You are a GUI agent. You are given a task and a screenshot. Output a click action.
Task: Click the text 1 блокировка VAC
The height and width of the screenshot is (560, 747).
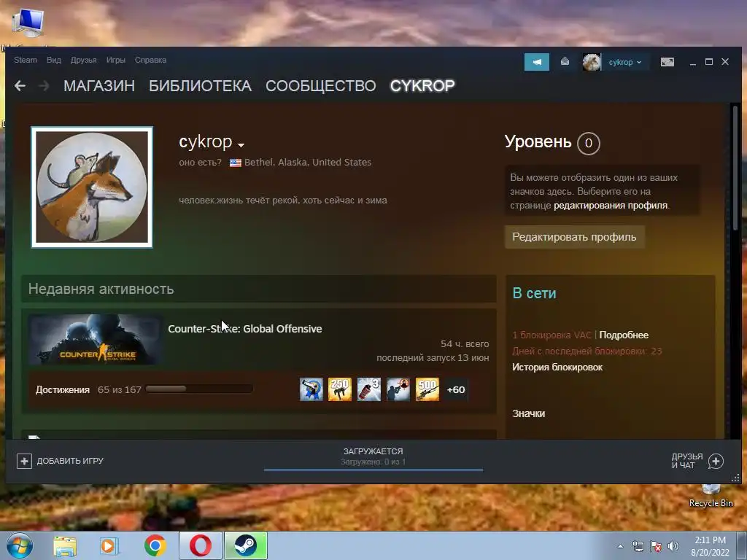(551, 335)
